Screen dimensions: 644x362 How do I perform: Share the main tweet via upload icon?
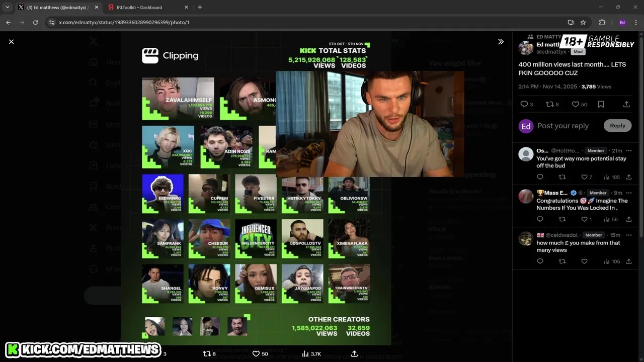(626, 104)
